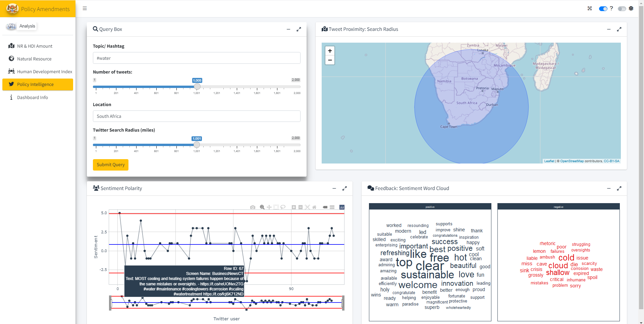Zoom in on the map
The width and height of the screenshot is (644, 324).
330,51
